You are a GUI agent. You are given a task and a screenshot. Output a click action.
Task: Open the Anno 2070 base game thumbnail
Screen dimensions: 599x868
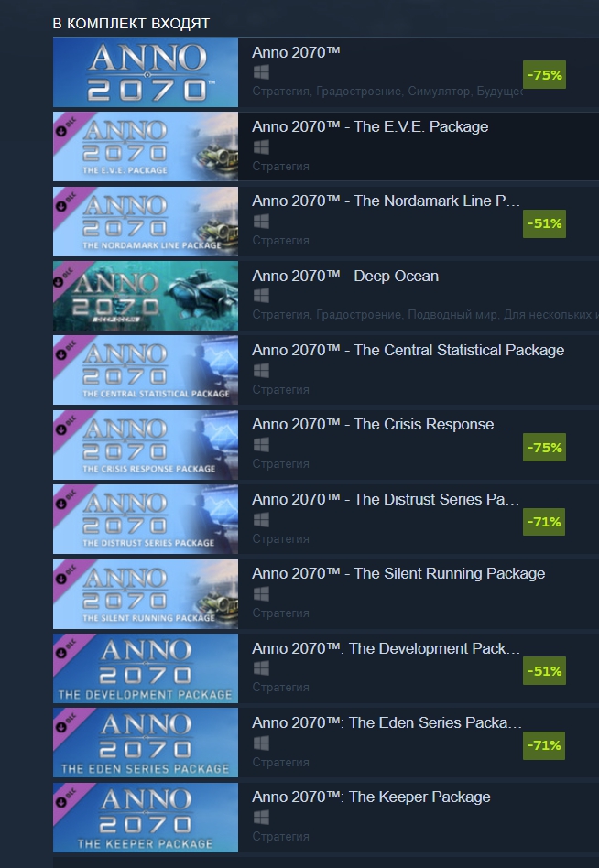146,72
